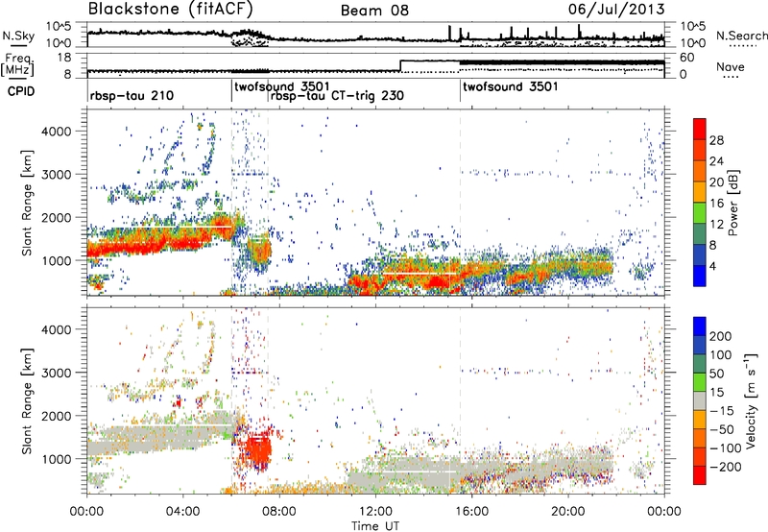Click the "60" Nave axis value
The image size is (768, 532).
click(x=687, y=58)
